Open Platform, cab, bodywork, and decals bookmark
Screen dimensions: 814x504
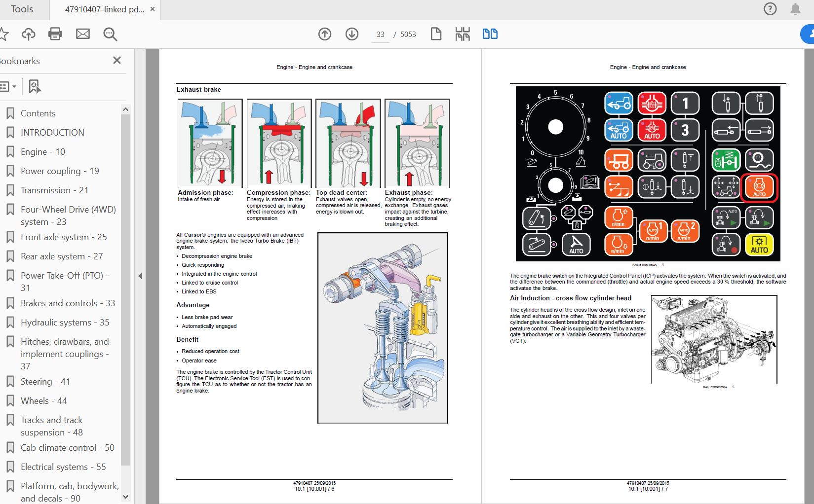tap(69, 492)
